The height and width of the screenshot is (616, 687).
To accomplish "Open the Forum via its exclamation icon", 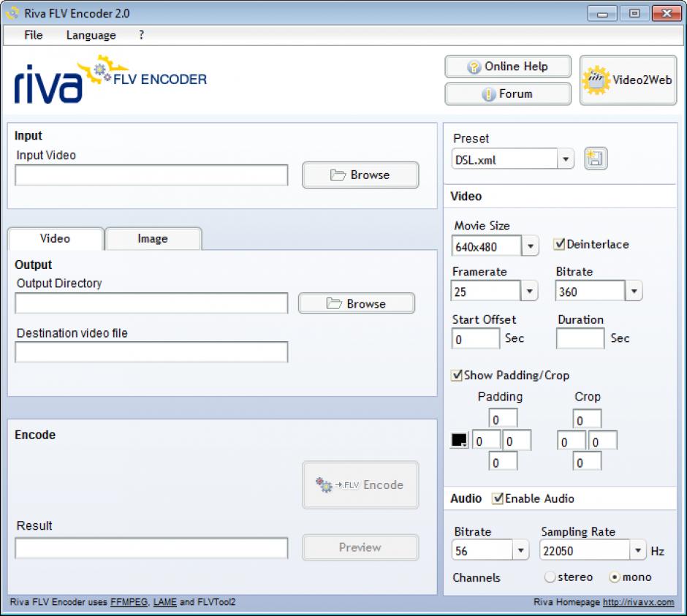I will pos(507,94).
